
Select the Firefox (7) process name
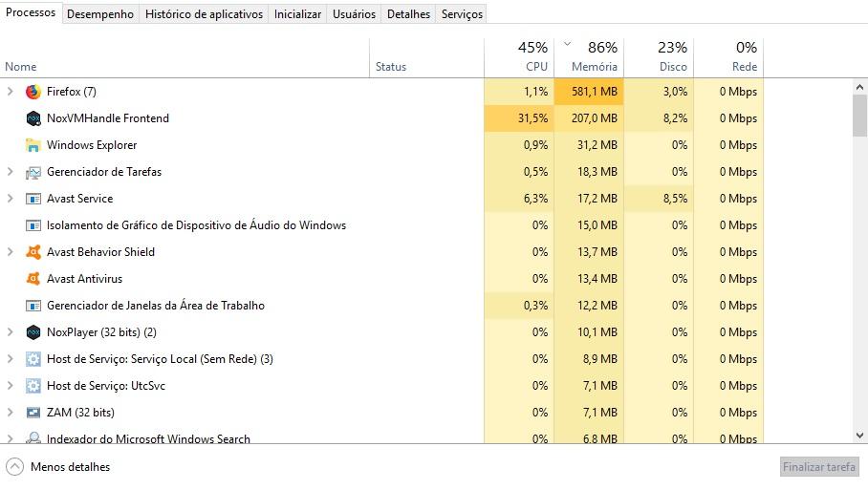coord(72,92)
